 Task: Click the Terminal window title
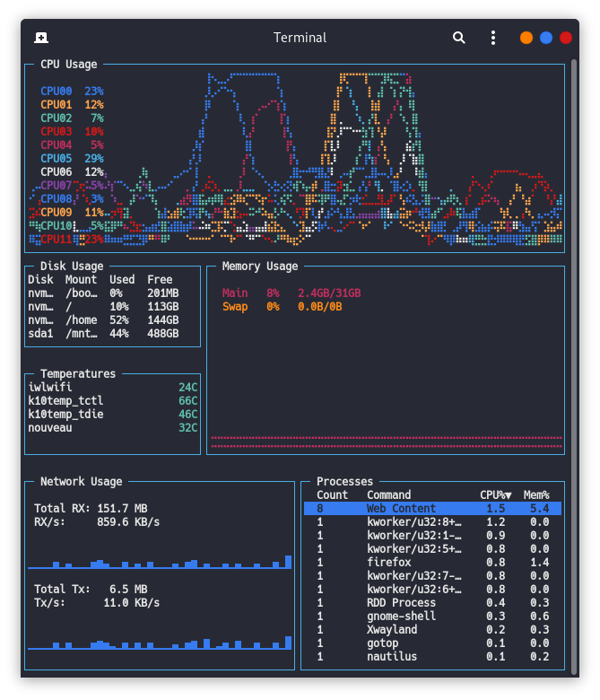(x=300, y=38)
